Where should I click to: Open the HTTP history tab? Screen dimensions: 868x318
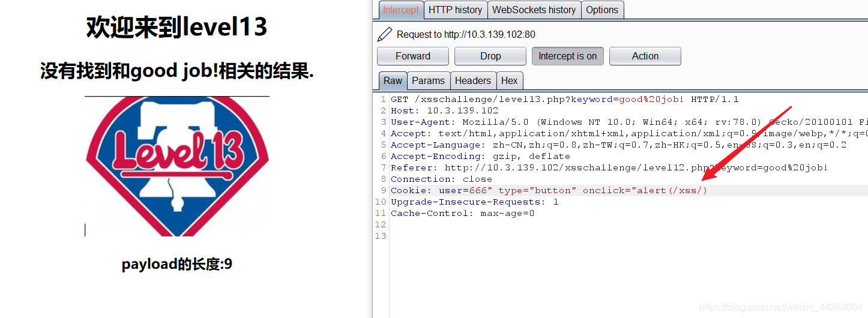click(455, 10)
